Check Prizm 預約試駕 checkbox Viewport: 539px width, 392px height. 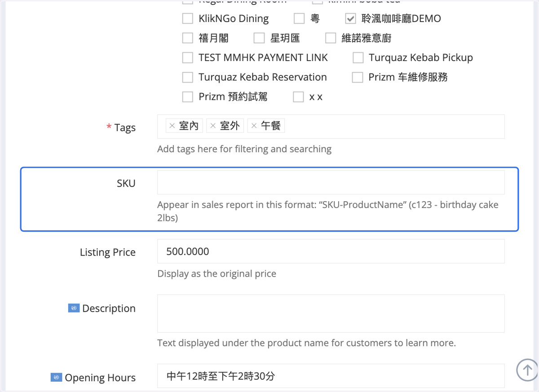tap(188, 97)
